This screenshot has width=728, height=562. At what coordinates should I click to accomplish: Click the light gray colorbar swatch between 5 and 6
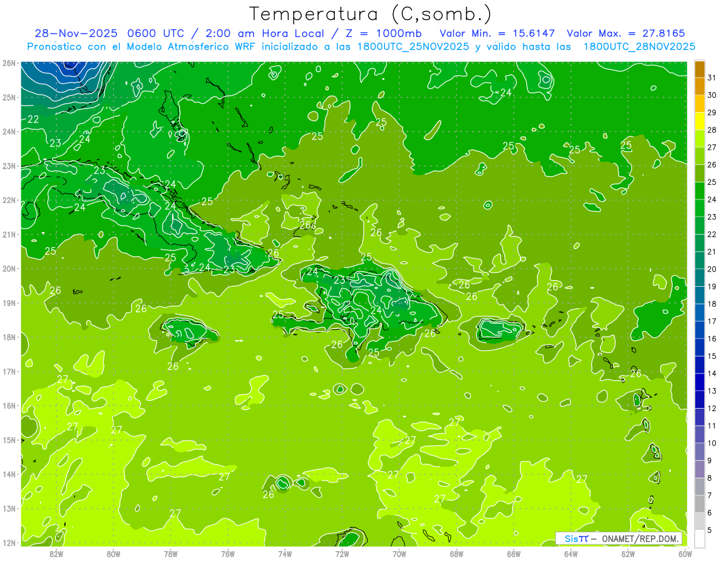pyautogui.click(x=699, y=521)
